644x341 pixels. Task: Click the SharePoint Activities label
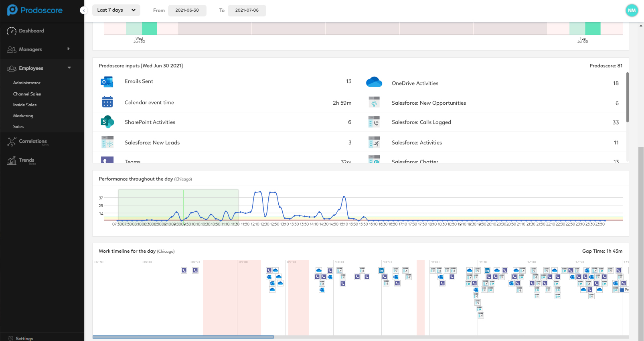[150, 122]
